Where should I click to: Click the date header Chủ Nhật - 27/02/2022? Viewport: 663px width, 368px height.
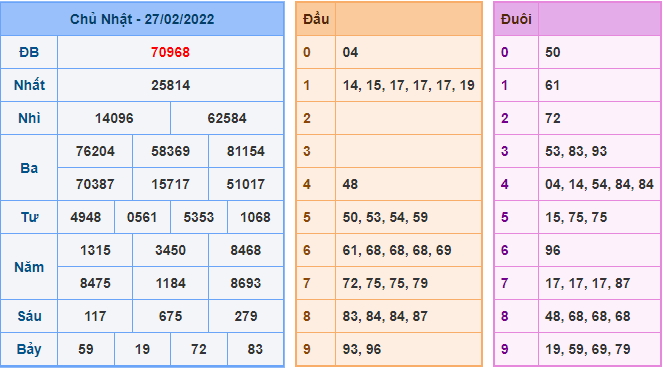click(x=142, y=19)
